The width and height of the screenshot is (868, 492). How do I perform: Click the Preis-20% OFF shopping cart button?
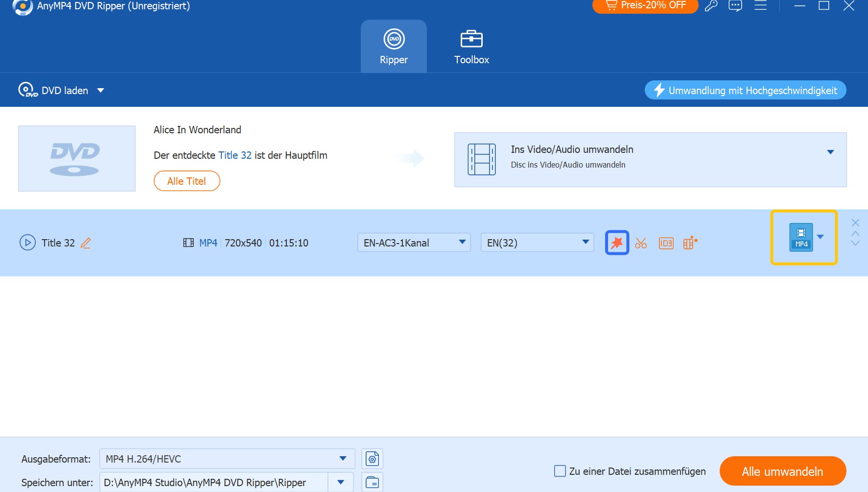[x=645, y=5]
